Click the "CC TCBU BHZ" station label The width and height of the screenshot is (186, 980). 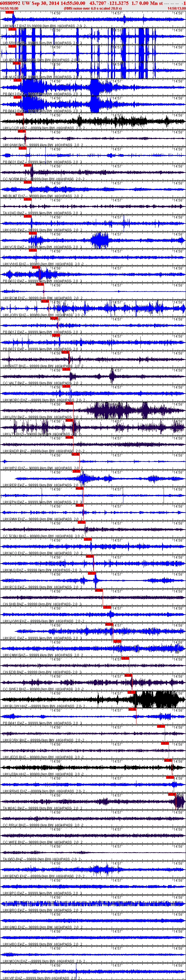point(15,536)
